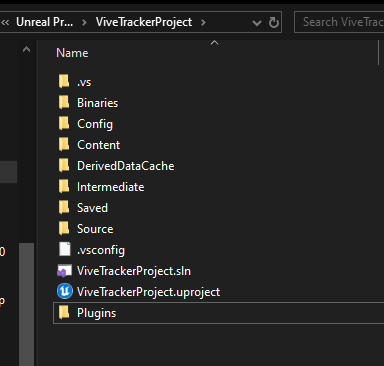Select ViveTrackerProject.sln file name
Viewport: 384px width, 366px height.
click(x=134, y=271)
